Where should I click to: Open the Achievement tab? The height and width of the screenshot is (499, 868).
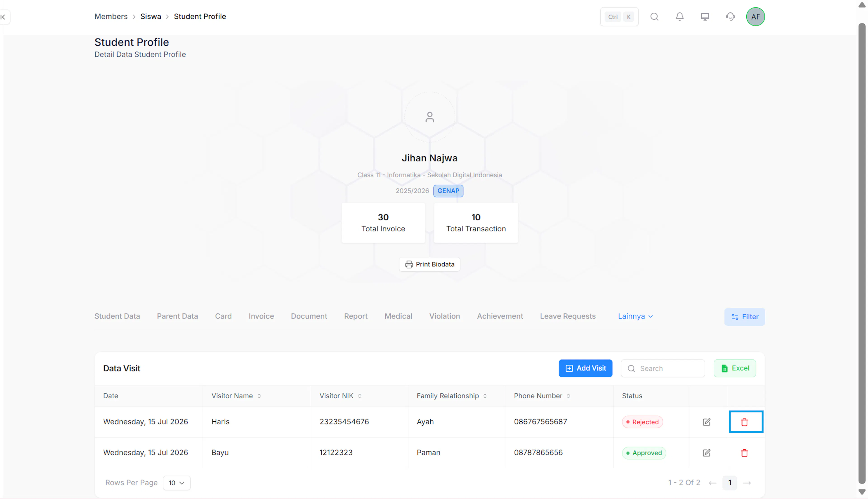[x=500, y=316]
